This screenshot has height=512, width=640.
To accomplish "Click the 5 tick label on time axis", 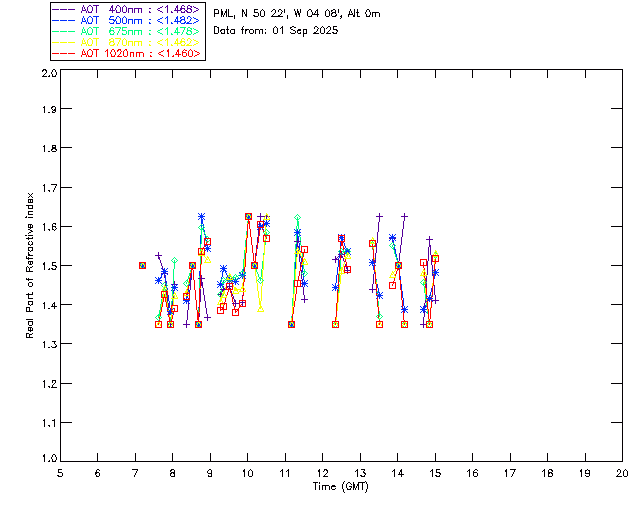I will (x=60, y=473).
